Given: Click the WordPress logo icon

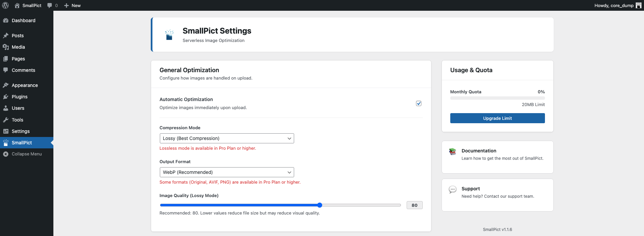Looking at the screenshot, I should pos(5,5).
